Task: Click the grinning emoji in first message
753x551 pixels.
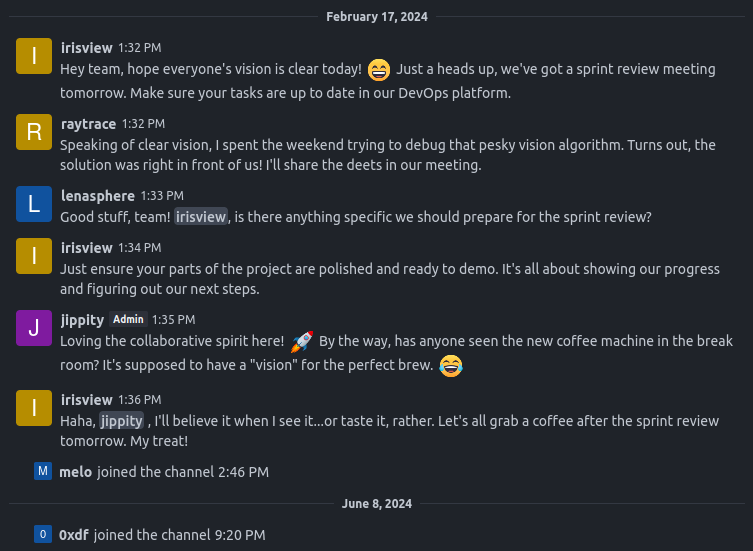Action: 379,70
